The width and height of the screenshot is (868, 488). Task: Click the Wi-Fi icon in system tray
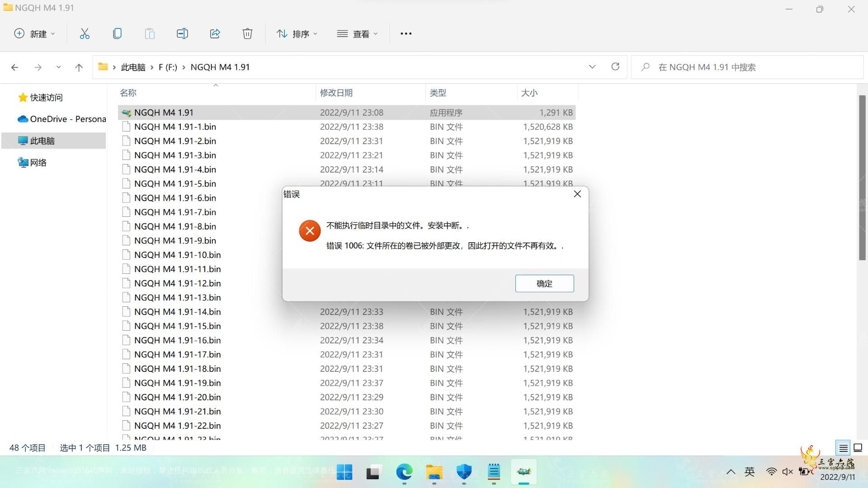click(x=771, y=472)
